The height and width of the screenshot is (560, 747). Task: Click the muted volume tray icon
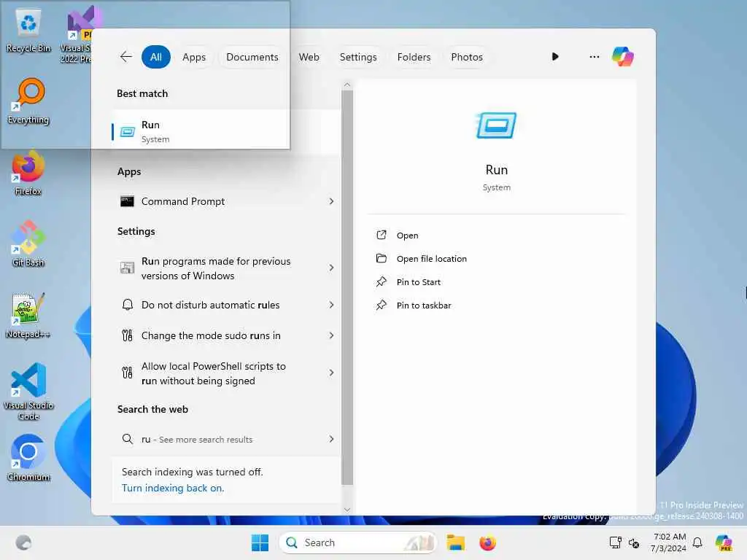pos(634,542)
